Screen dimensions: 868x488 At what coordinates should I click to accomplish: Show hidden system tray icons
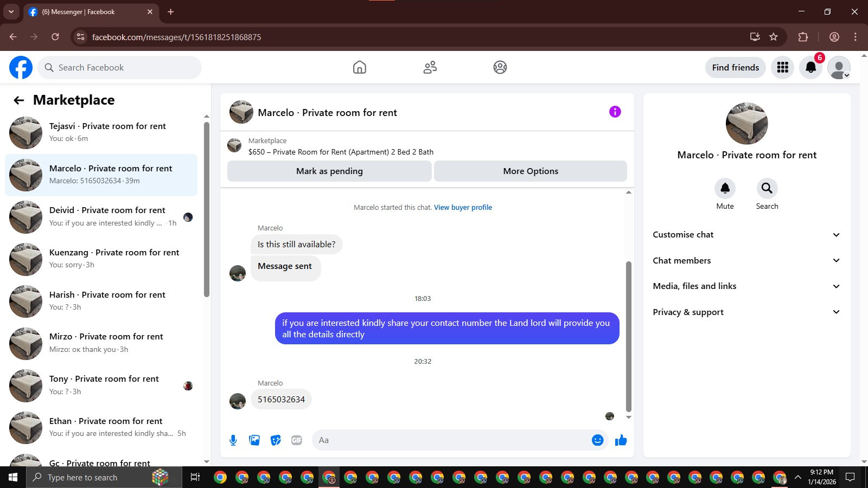(x=797, y=477)
